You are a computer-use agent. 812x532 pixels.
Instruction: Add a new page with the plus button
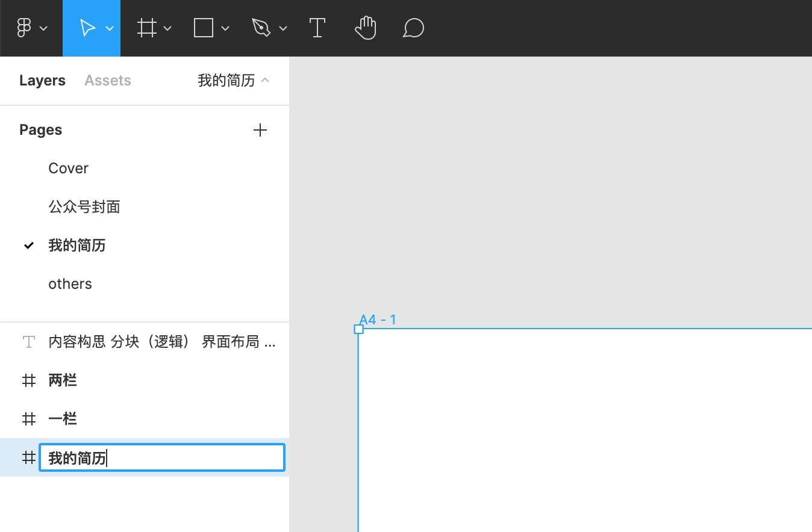click(x=260, y=129)
